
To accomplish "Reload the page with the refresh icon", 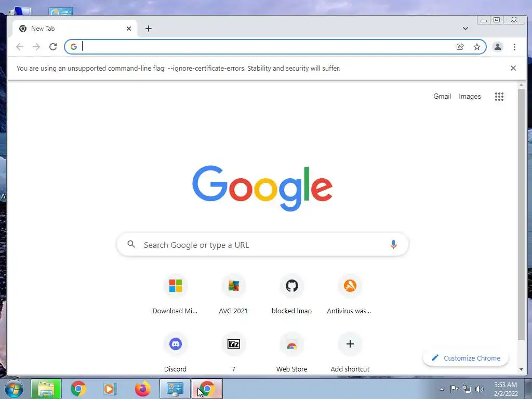I will [53, 47].
